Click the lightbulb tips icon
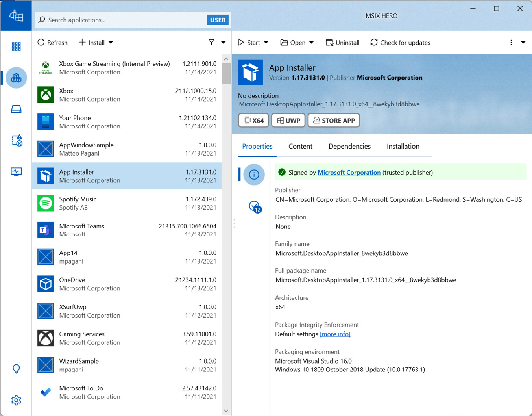The width and height of the screenshot is (532, 416). 16,369
